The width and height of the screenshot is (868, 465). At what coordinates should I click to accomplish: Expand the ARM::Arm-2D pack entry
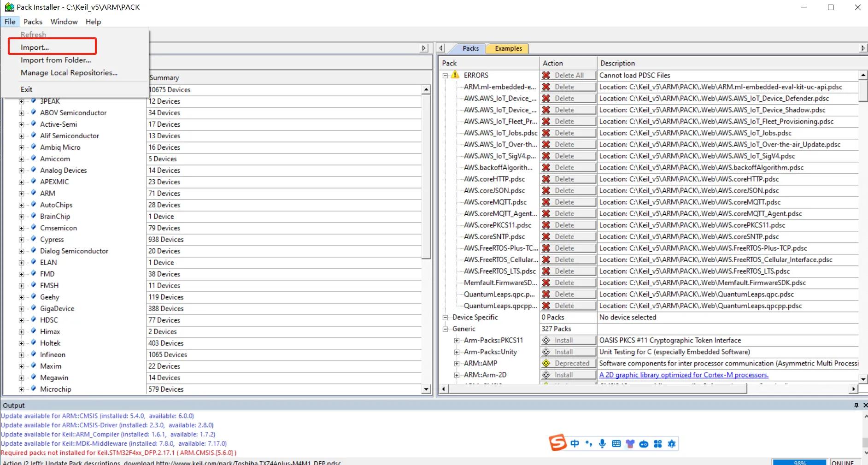click(x=457, y=375)
